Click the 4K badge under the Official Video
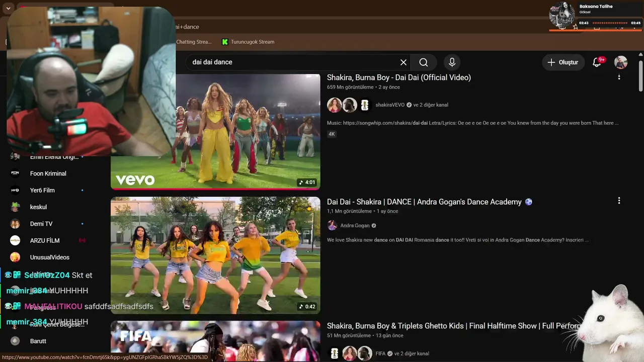Screen dimensions: 644x362 click(x=332, y=134)
